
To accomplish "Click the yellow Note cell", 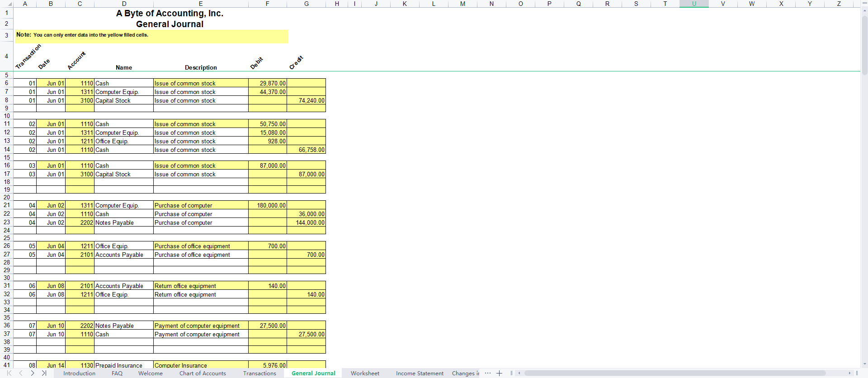I will click(151, 36).
